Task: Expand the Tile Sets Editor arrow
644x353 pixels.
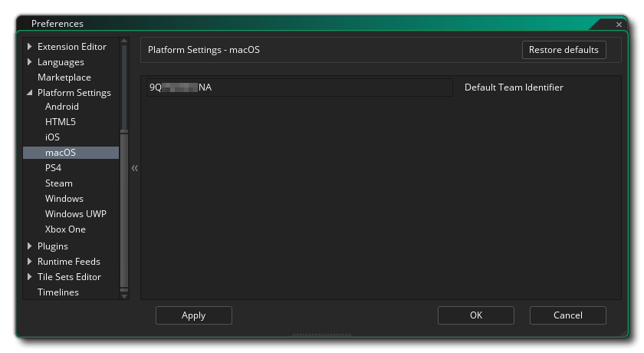Action: pyautogui.click(x=30, y=277)
